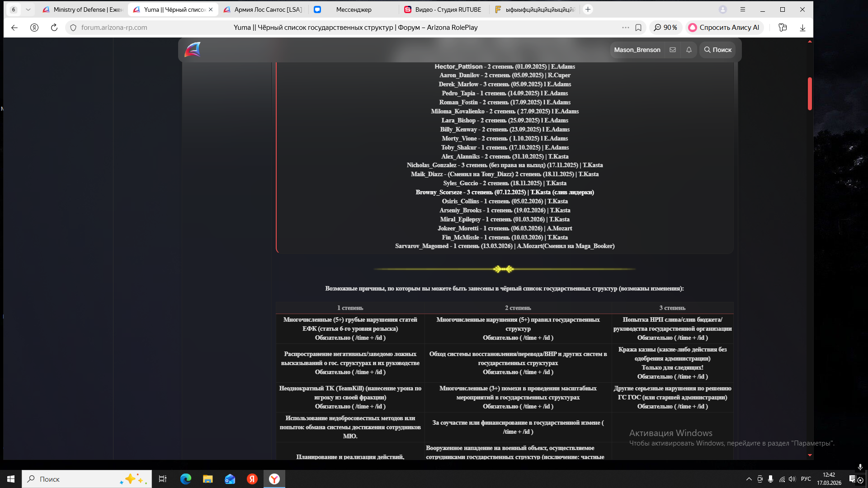868x488 pixels.
Task: Switch to Армия Лос Сантос [LSA] tab
Action: (x=263, y=9)
